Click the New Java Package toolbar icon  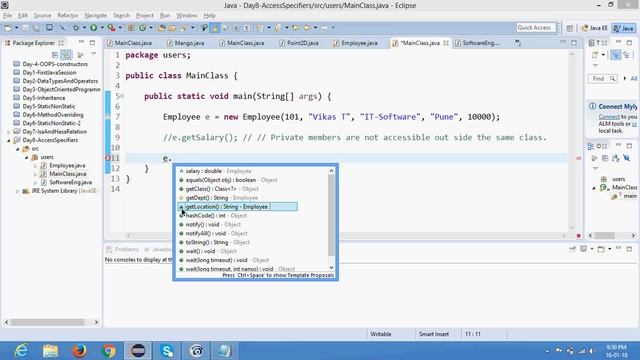click(x=131, y=28)
